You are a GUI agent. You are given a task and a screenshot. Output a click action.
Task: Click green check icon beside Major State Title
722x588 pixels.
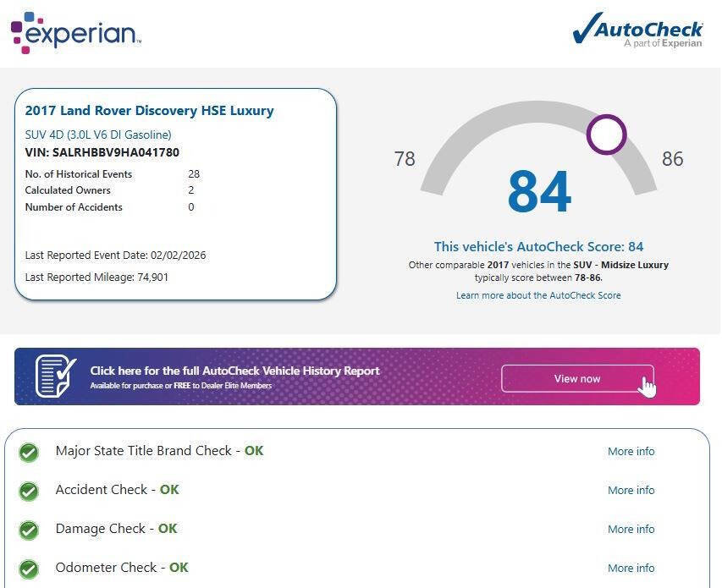coord(29,453)
